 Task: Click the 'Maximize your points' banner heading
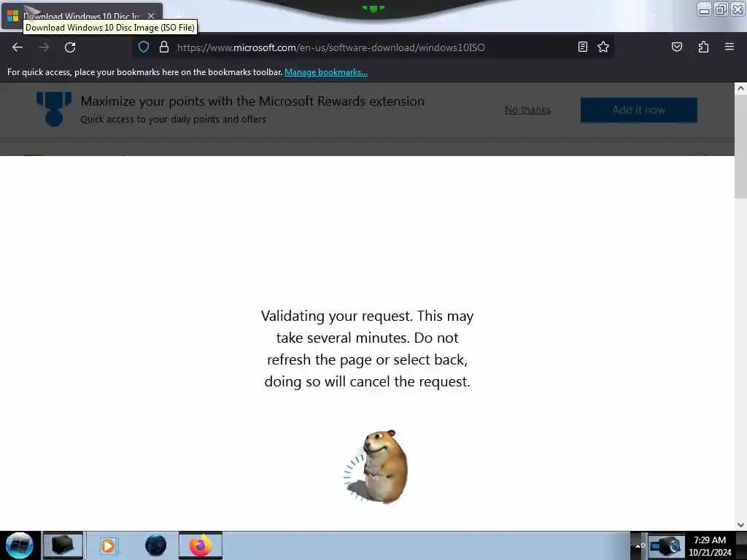(252, 101)
